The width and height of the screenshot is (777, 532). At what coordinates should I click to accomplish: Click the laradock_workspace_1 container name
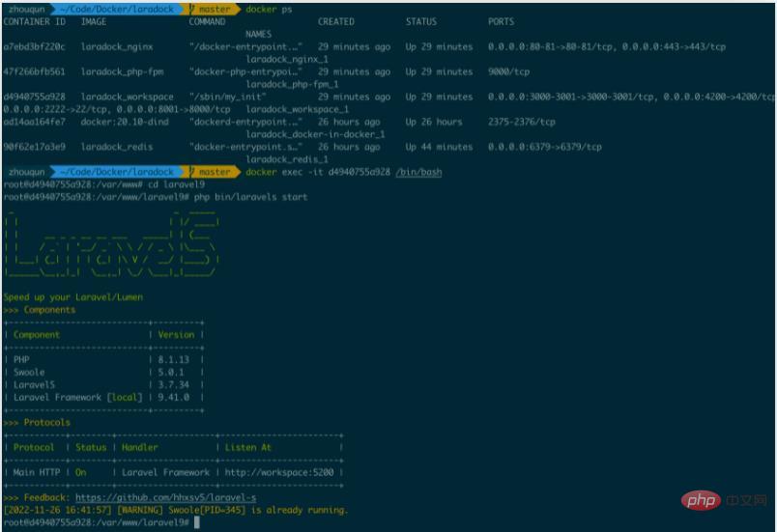[298, 109]
